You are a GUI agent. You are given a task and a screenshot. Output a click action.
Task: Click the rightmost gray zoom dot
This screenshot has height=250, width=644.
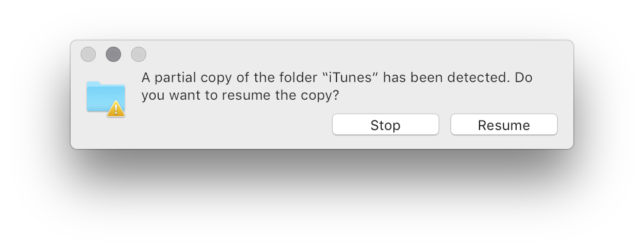pyautogui.click(x=139, y=54)
